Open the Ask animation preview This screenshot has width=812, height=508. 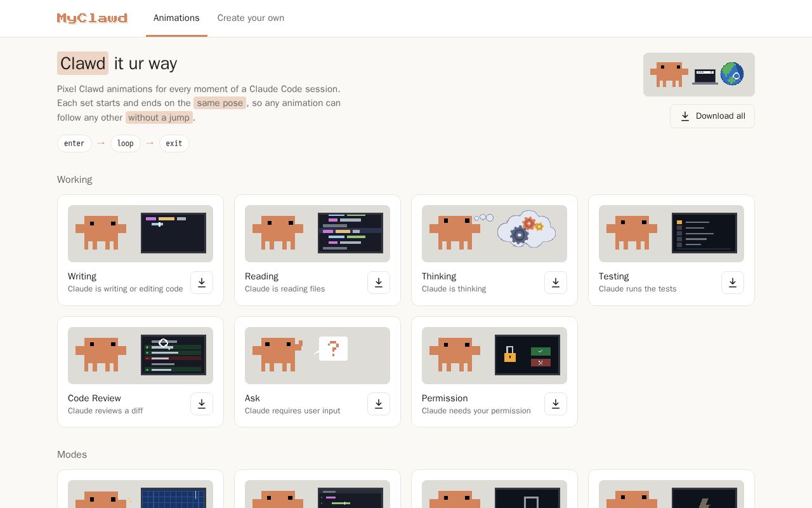[317, 356]
